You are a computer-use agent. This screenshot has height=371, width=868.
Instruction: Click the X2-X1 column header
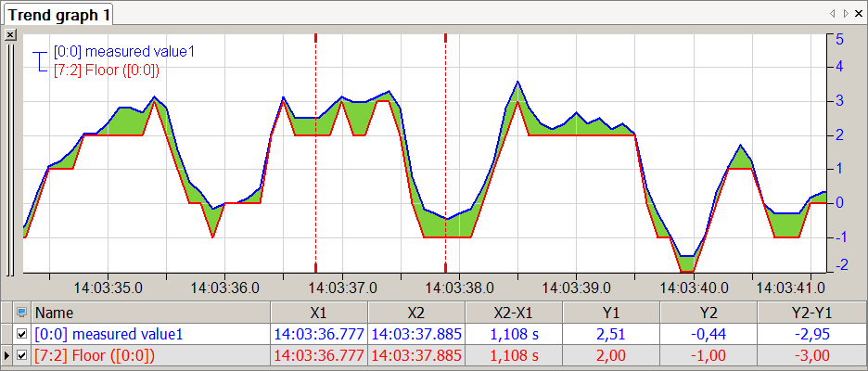tap(514, 313)
